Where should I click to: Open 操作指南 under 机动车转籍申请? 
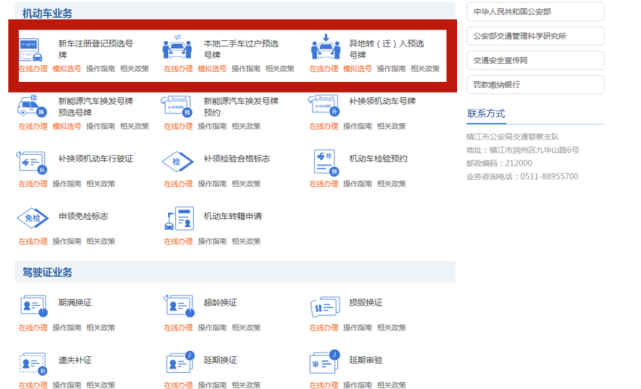(212, 241)
